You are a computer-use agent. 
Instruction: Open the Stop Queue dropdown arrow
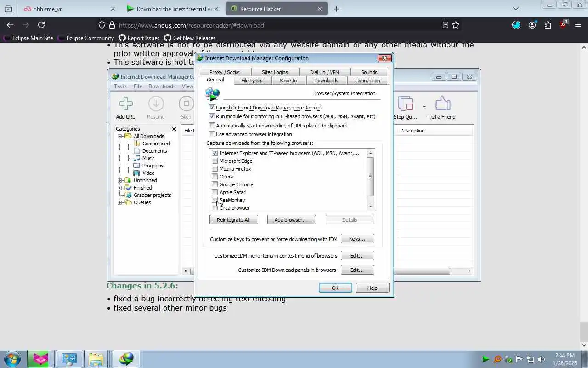tap(424, 107)
